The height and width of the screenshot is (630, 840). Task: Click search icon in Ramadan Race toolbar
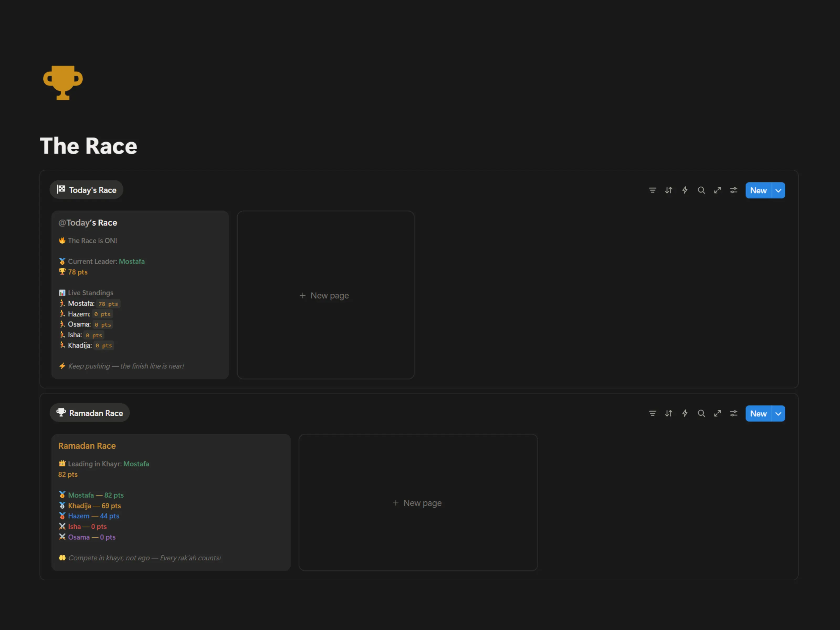click(x=701, y=413)
